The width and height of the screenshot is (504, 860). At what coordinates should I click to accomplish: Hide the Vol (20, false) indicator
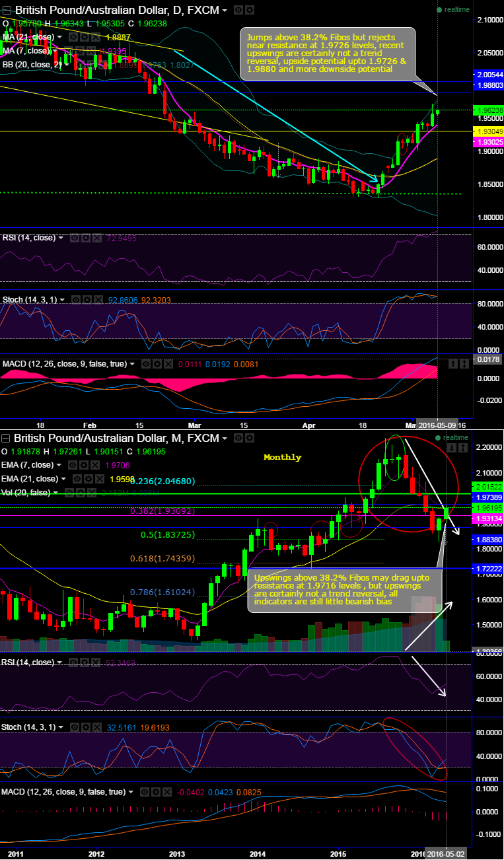(x=69, y=492)
